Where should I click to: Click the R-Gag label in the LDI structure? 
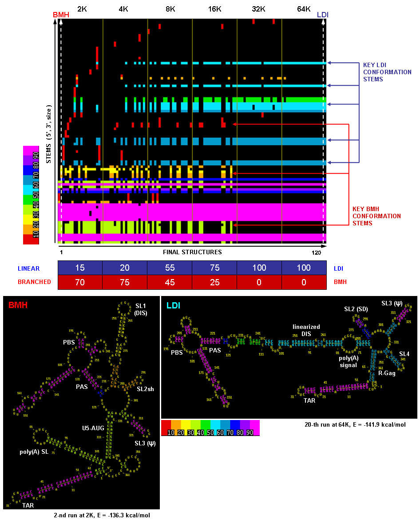387,372
